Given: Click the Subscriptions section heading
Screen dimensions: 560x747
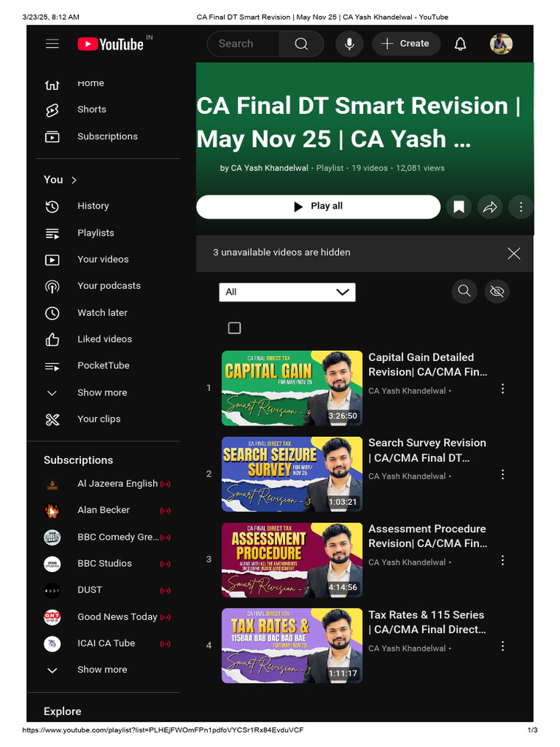Looking at the screenshot, I should (79, 461).
